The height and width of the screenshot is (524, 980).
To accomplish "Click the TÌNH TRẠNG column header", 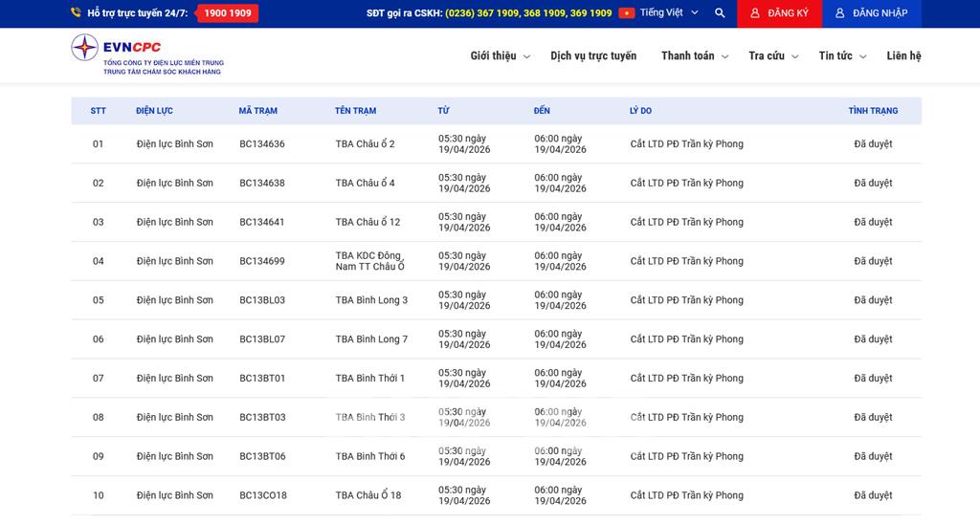I will [x=873, y=111].
